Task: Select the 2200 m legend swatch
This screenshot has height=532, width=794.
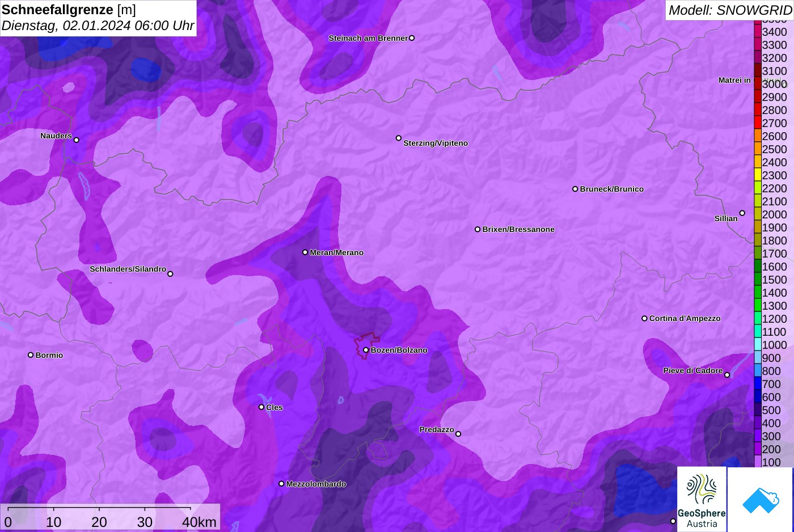Action: coord(758,188)
